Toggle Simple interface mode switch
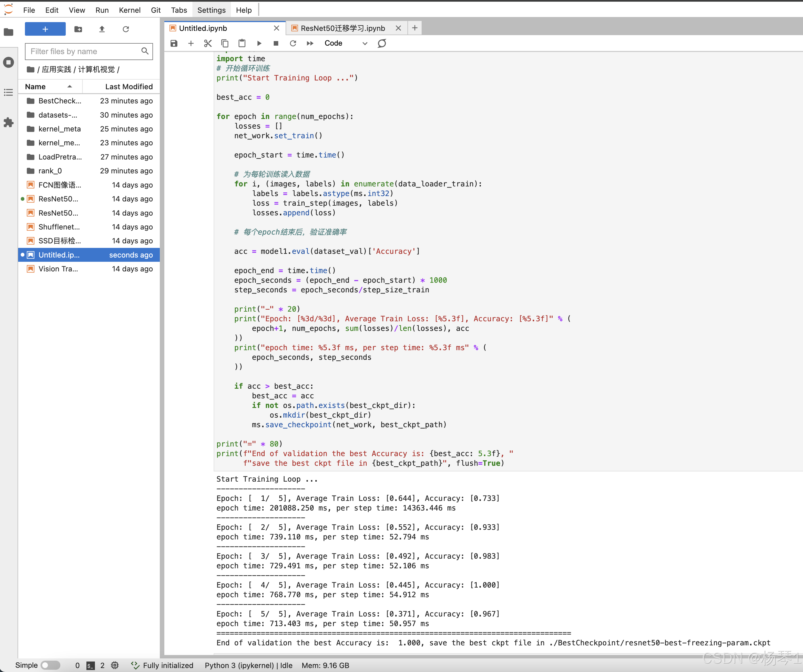 point(50,665)
